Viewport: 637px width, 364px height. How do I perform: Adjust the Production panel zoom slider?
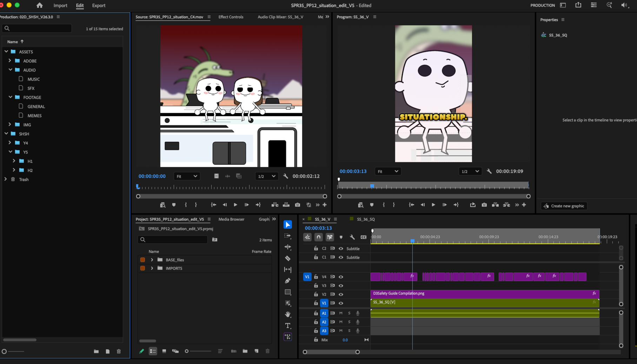point(13,351)
